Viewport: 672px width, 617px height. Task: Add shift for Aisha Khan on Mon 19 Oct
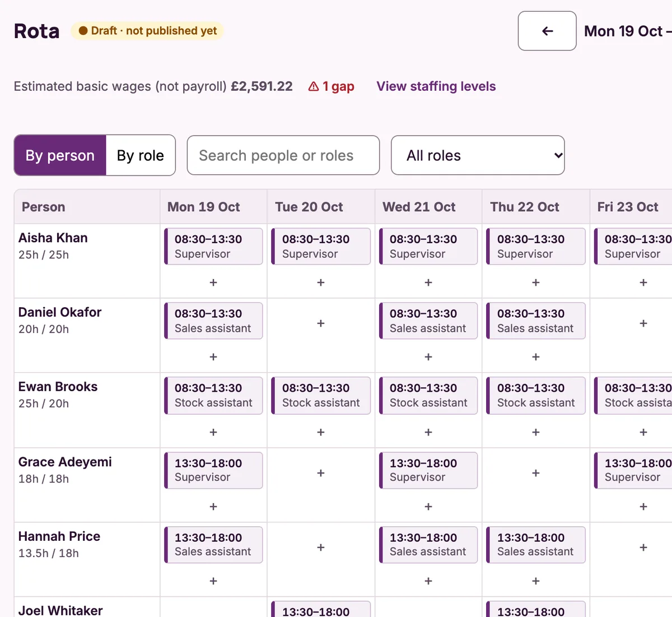point(213,282)
